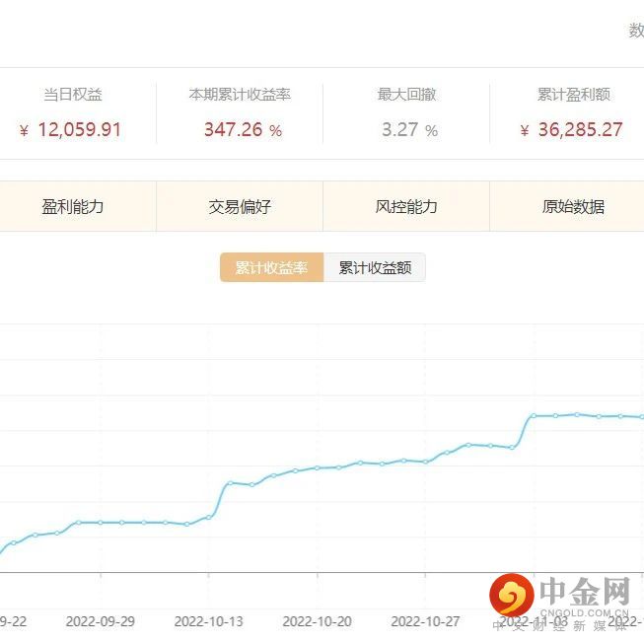Click the 累计盈利额 label
Image resolution: width=644 pixels, height=644 pixels.
574,95
